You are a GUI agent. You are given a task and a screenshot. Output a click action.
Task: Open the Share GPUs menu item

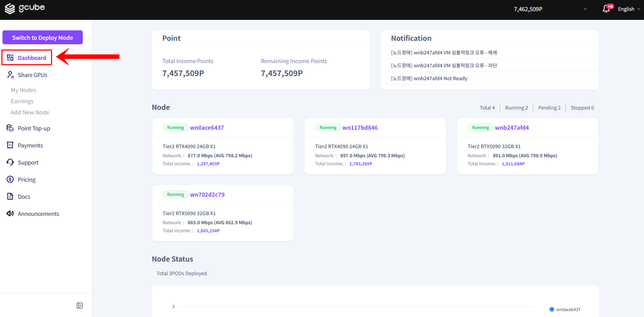coord(32,75)
